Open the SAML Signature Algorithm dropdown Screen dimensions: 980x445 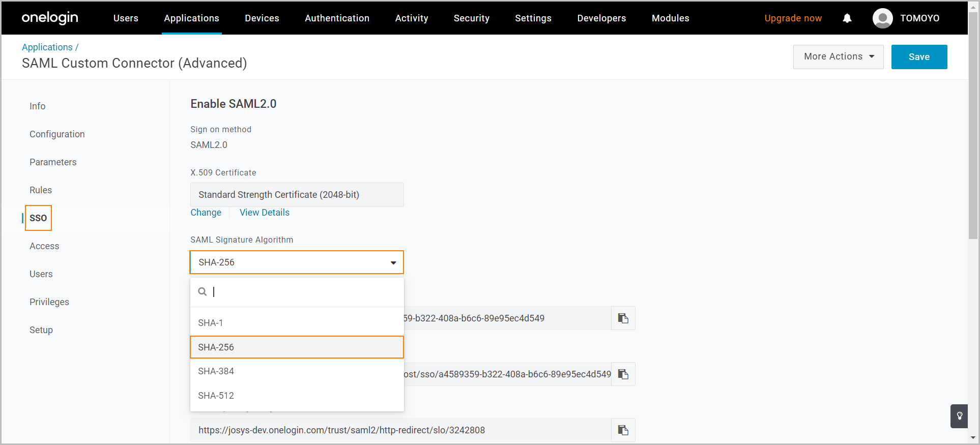pos(297,262)
